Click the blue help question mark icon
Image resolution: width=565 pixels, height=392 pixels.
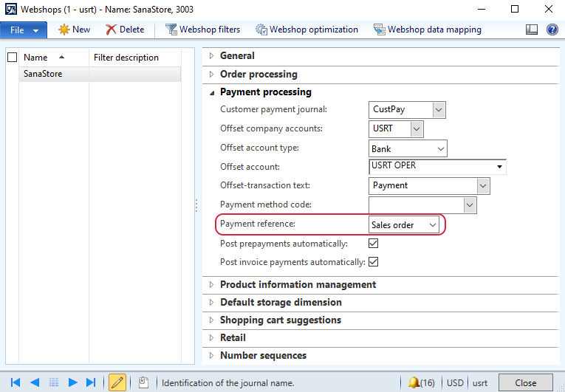(x=552, y=30)
